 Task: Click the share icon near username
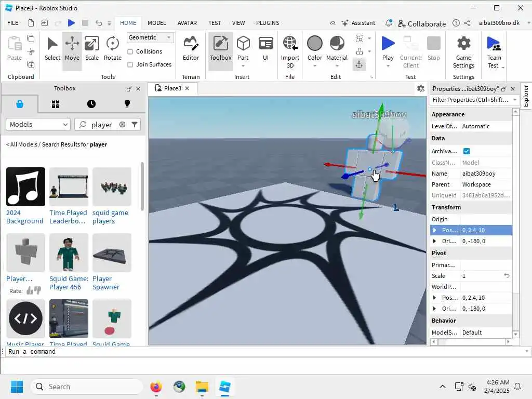[x=467, y=23]
